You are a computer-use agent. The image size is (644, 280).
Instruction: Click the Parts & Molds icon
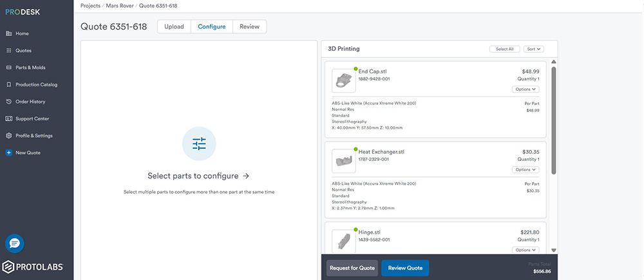pos(8,68)
